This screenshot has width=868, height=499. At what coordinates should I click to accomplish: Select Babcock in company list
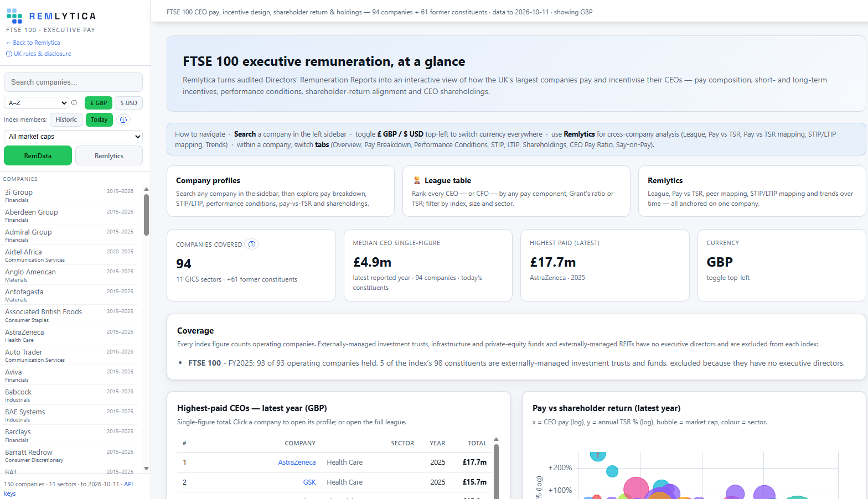click(70, 395)
